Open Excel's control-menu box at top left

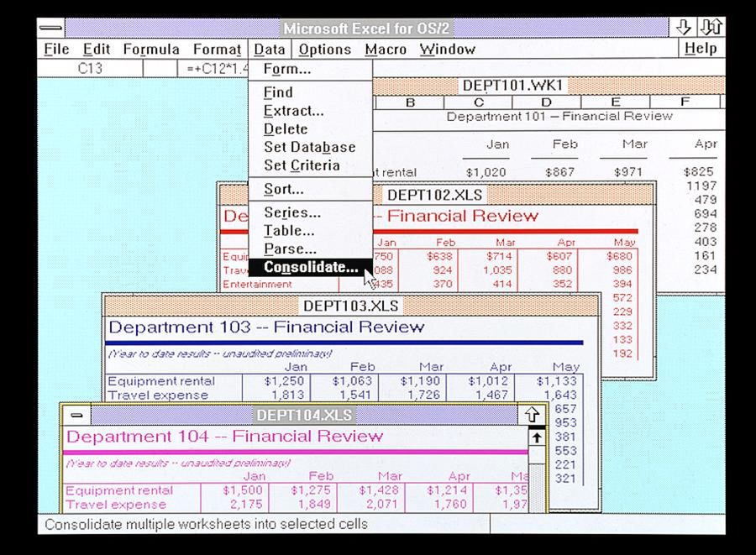click(x=52, y=27)
